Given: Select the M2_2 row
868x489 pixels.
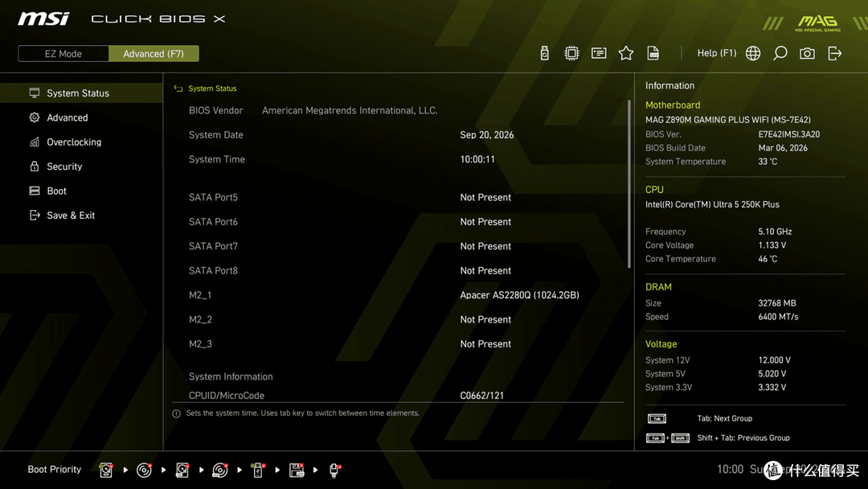Looking at the screenshot, I should point(399,319).
